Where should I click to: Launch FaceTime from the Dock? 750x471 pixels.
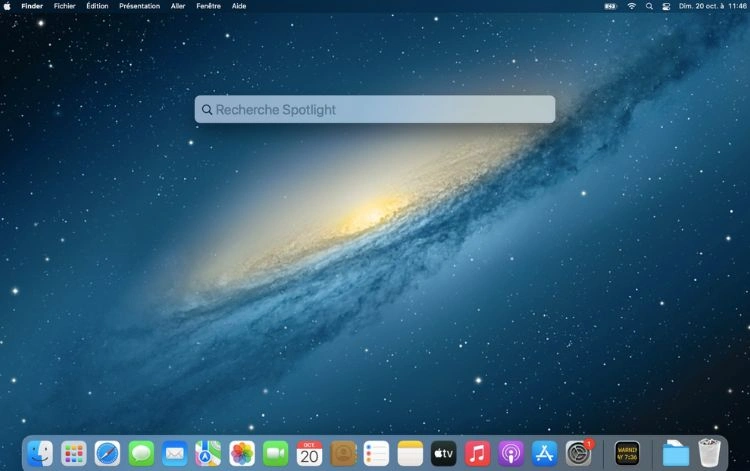(x=276, y=453)
